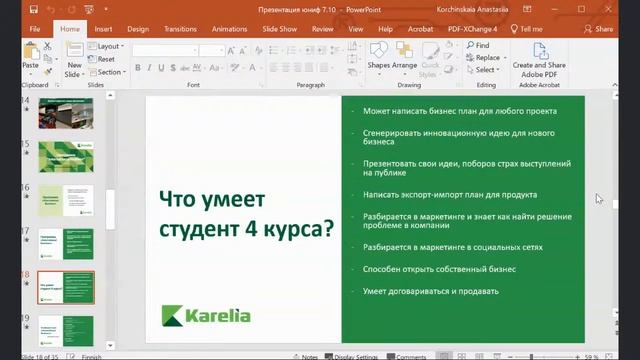Collapse the ribbon chevron
Image resolution: width=640 pixels, height=360 pixels.
(x=615, y=84)
